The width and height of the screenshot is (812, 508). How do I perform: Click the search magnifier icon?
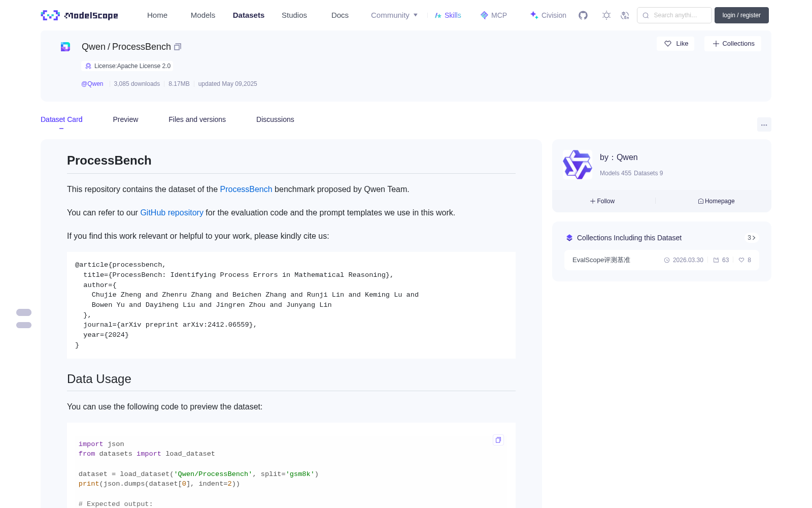click(x=646, y=15)
